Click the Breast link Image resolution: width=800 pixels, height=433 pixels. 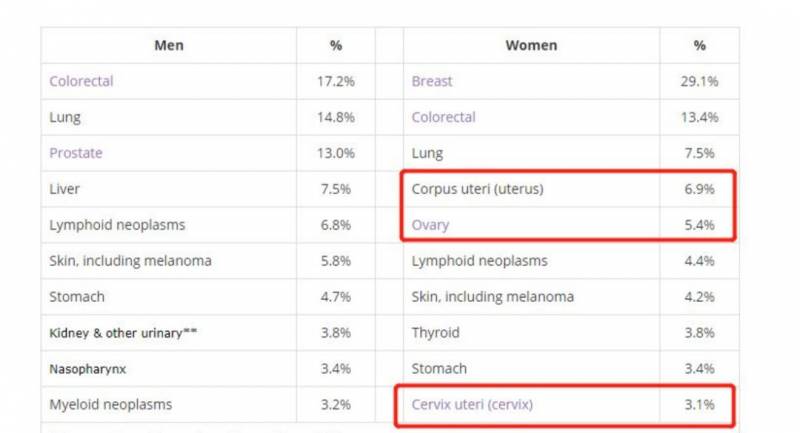pyautogui.click(x=432, y=81)
